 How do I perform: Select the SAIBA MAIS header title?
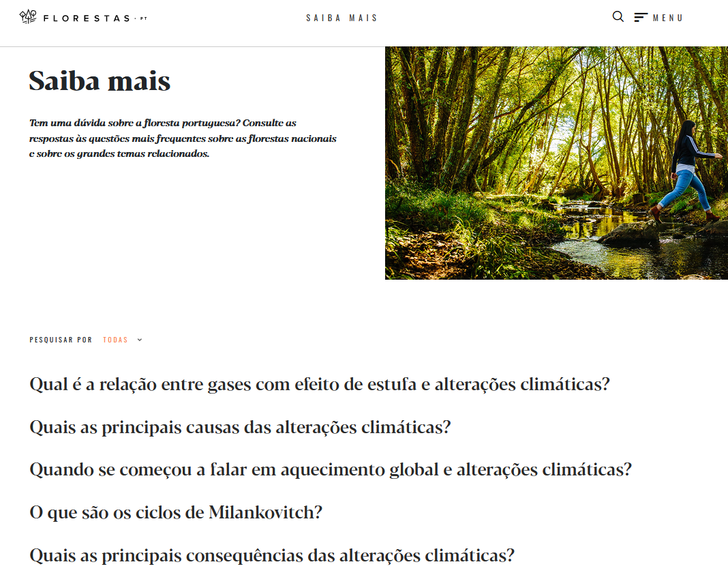point(342,18)
